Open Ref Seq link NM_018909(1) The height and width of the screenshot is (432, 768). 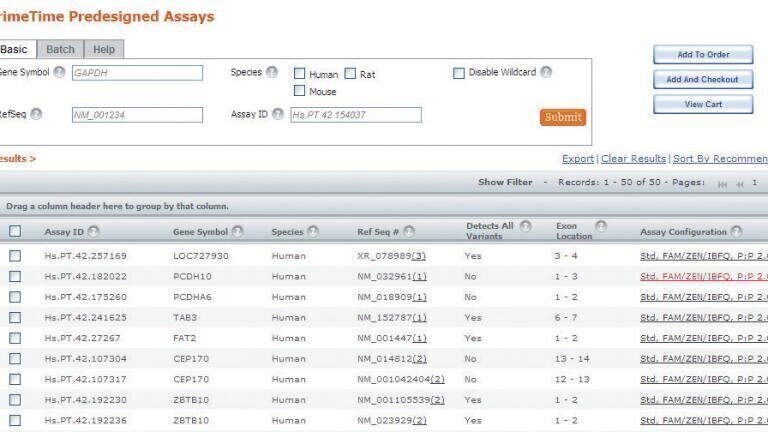391,297
